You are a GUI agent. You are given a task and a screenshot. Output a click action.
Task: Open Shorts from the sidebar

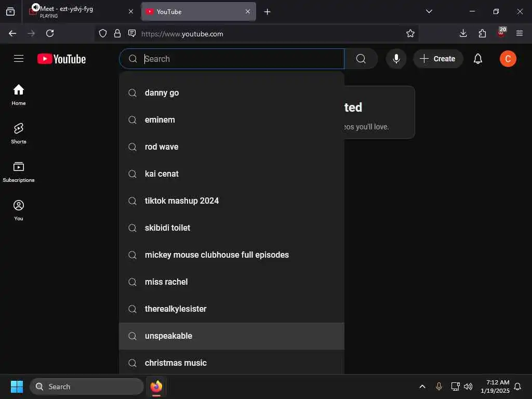(x=19, y=134)
